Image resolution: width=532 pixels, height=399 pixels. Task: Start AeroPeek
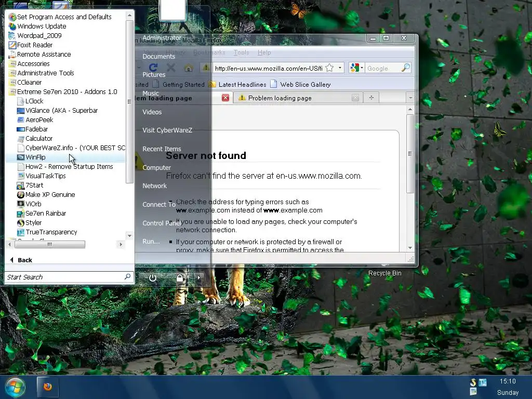pos(39,119)
